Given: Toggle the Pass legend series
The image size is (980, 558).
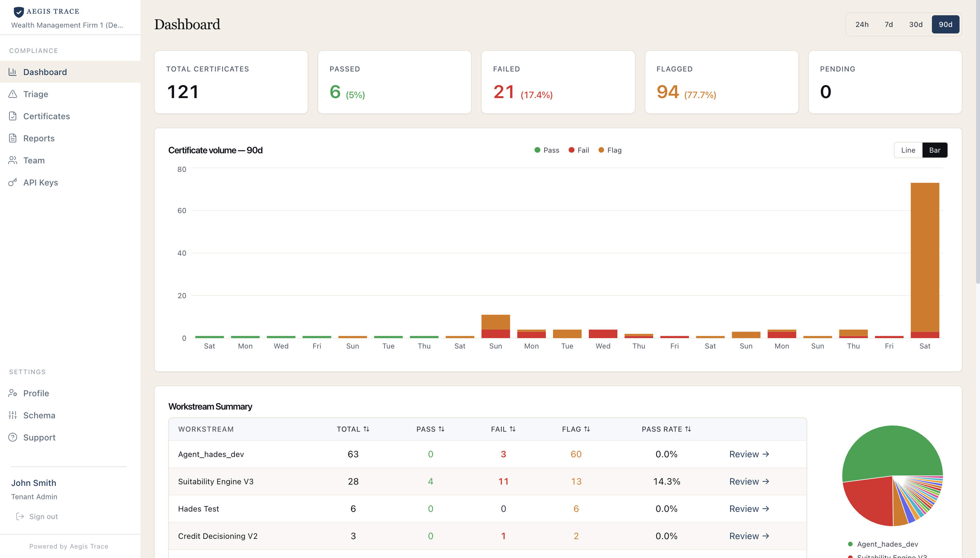Looking at the screenshot, I should [547, 150].
